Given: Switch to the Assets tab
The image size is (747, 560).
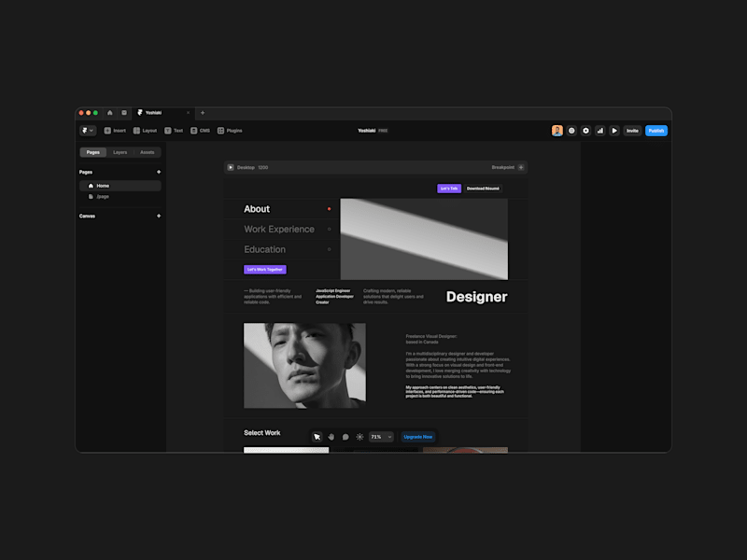Looking at the screenshot, I should (x=148, y=152).
